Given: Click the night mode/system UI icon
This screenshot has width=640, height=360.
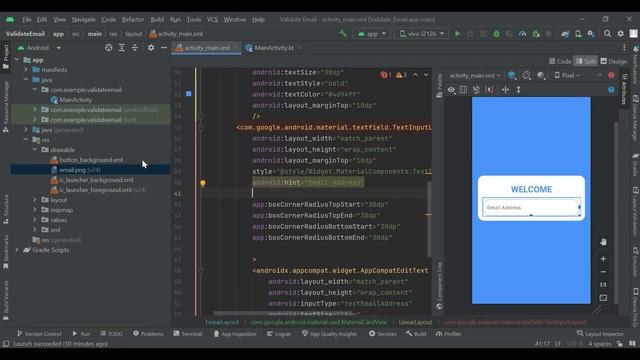Looking at the screenshot, I should [541, 76].
